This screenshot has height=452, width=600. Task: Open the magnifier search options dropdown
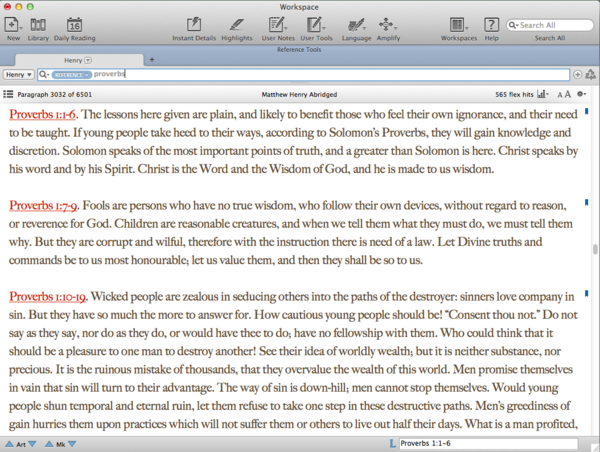44,74
